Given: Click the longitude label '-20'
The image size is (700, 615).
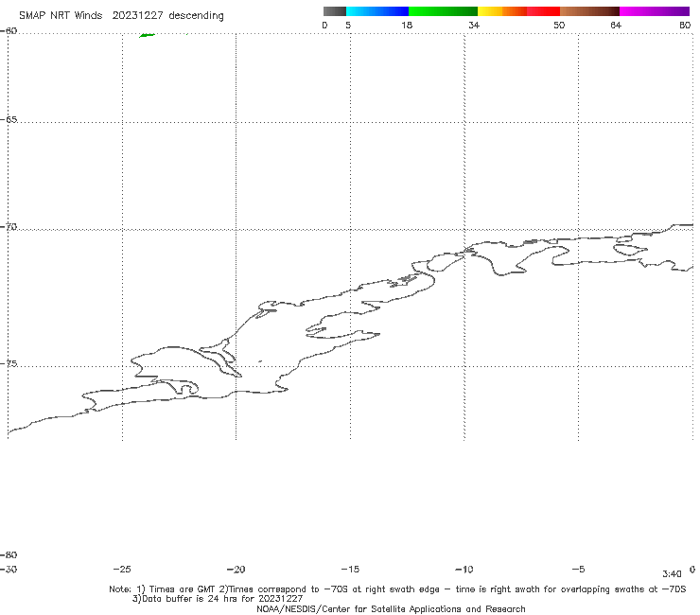Looking at the screenshot, I should coord(236,569).
